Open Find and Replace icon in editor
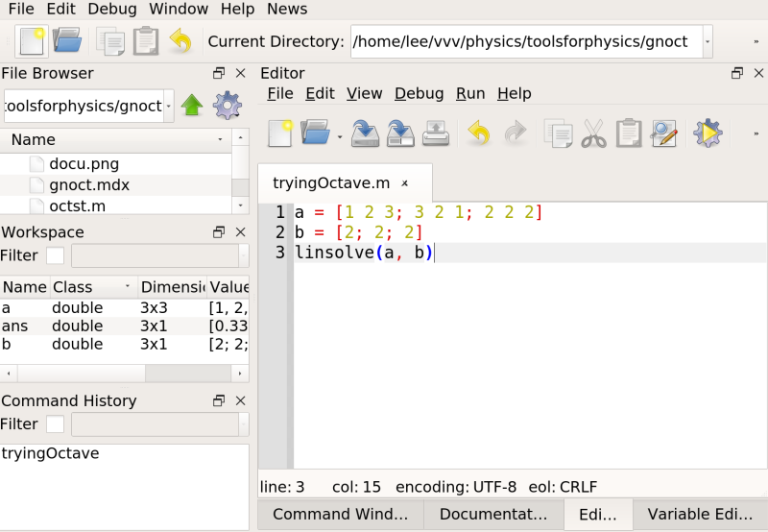This screenshot has height=532, width=768. click(664, 133)
